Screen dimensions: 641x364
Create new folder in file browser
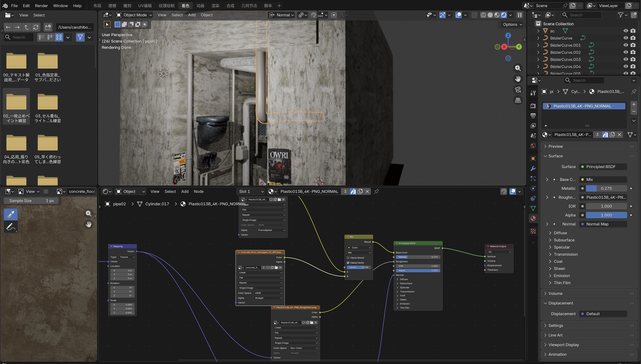(48, 27)
